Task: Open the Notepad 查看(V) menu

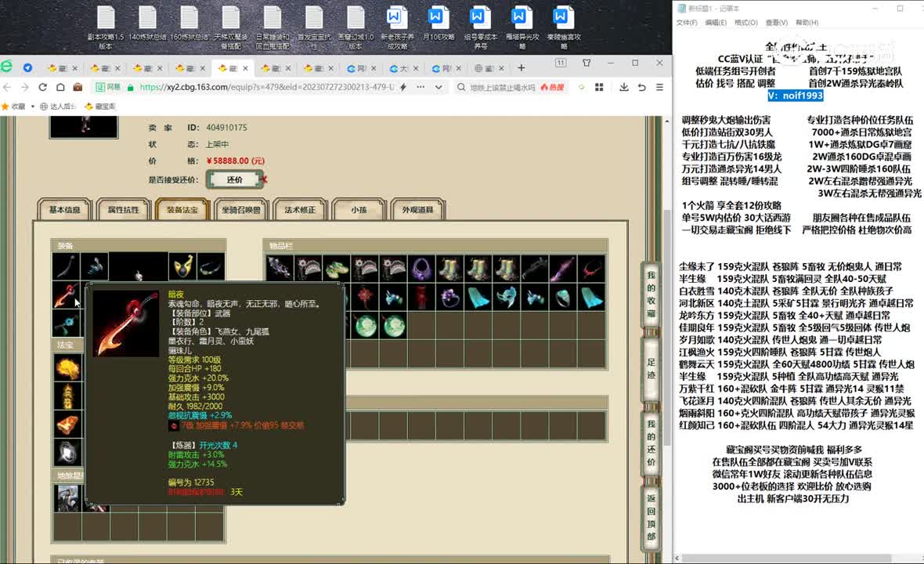Action: (x=776, y=23)
